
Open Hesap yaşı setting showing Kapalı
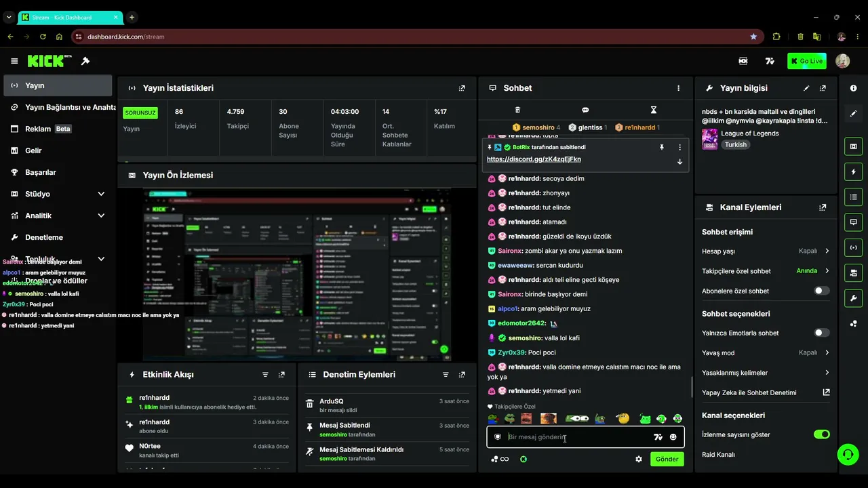[x=766, y=251]
